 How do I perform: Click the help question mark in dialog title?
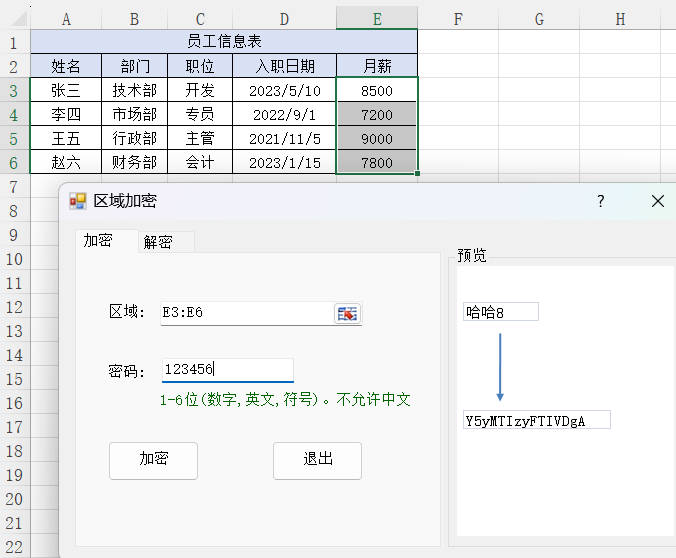pos(600,201)
